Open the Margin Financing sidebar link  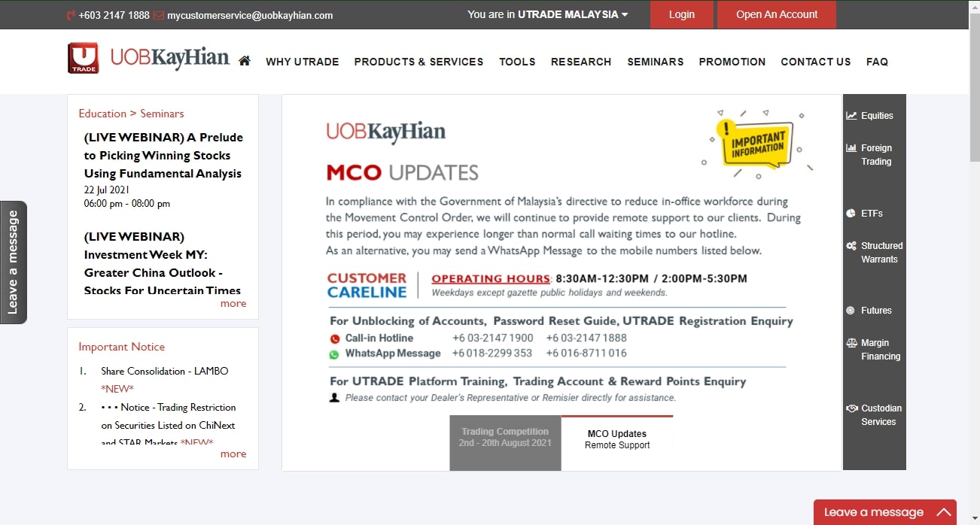click(x=881, y=350)
